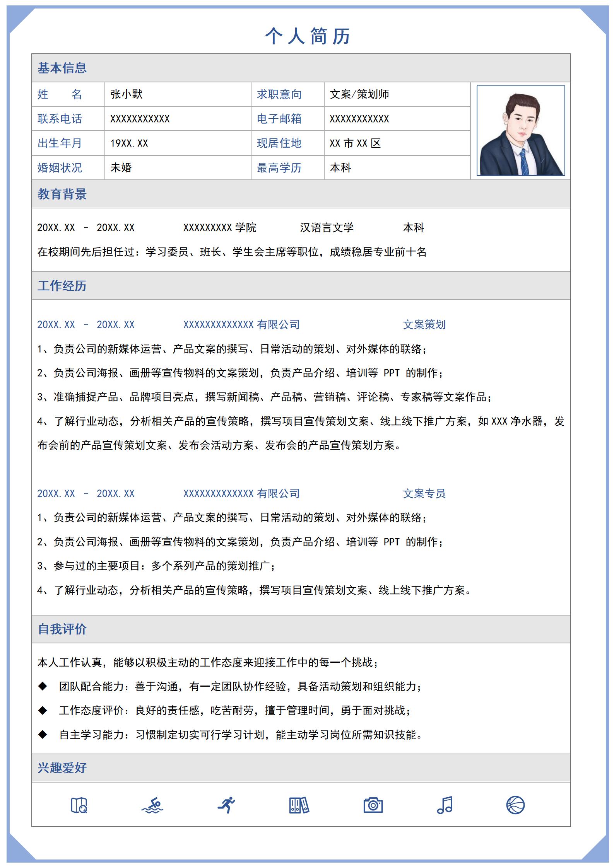Click the 个人简历 title heading
The image size is (614, 868).
point(308,36)
